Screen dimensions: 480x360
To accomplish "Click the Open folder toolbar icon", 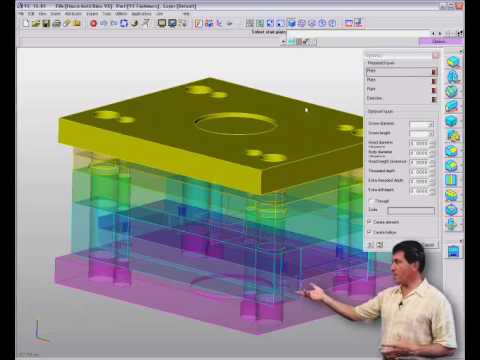I will (36, 23).
